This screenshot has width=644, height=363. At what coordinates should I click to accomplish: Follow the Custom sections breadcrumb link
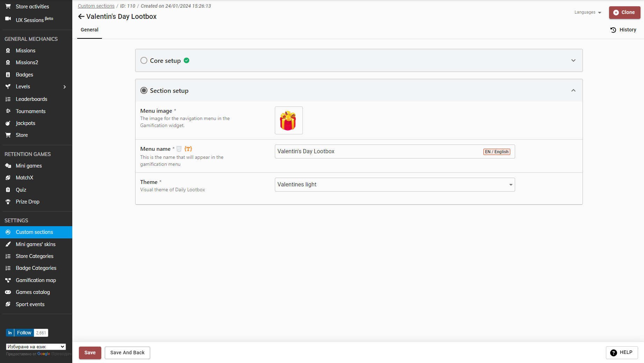pyautogui.click(x=96, y=6)
